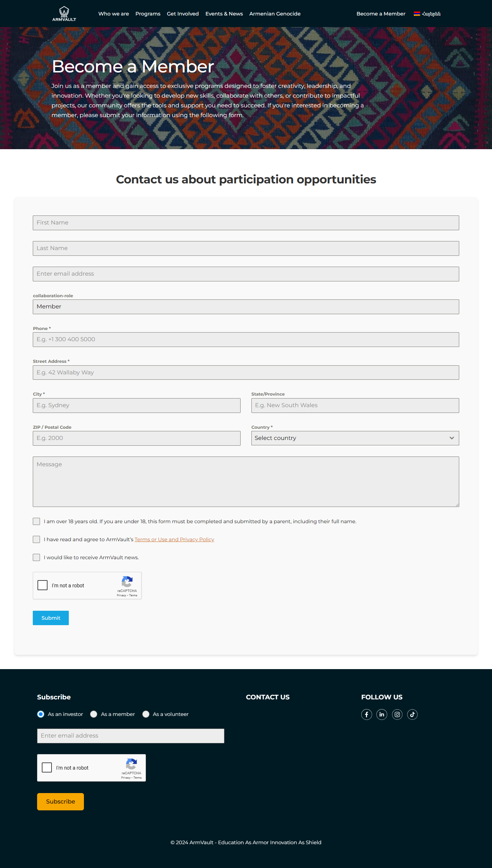Viewport: 492px width, 868px height.
Task: Open Terms or Use and Privacy Policy link
Action: coord(174,539)
